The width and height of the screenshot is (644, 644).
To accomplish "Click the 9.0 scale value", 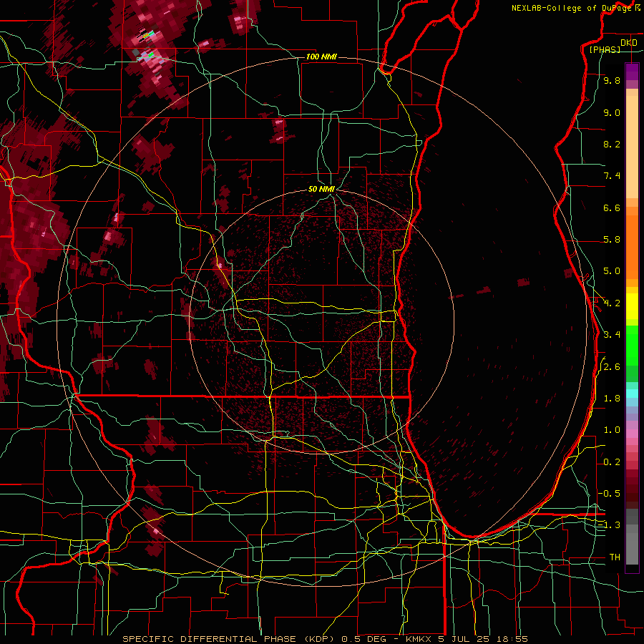I will pos(612,112).
